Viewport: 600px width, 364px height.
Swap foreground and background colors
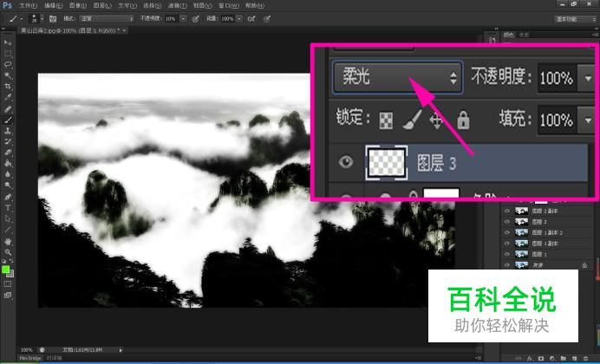tap(11, 261)
